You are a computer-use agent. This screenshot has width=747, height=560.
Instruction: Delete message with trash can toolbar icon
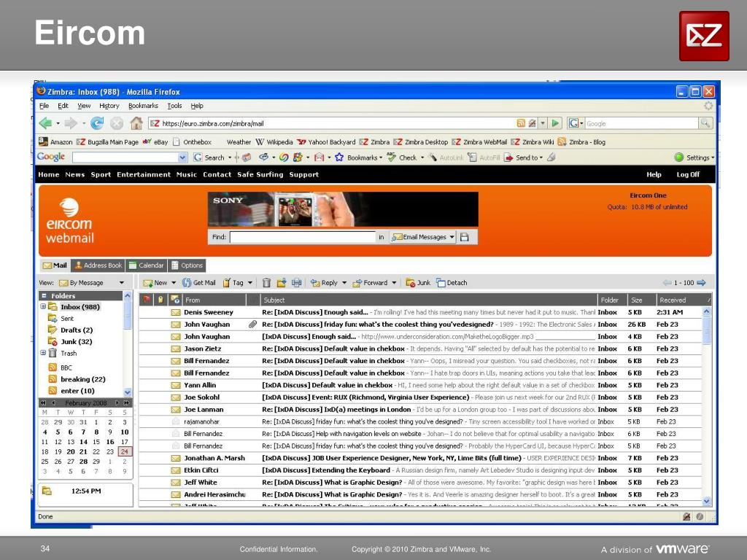[266, 283]
